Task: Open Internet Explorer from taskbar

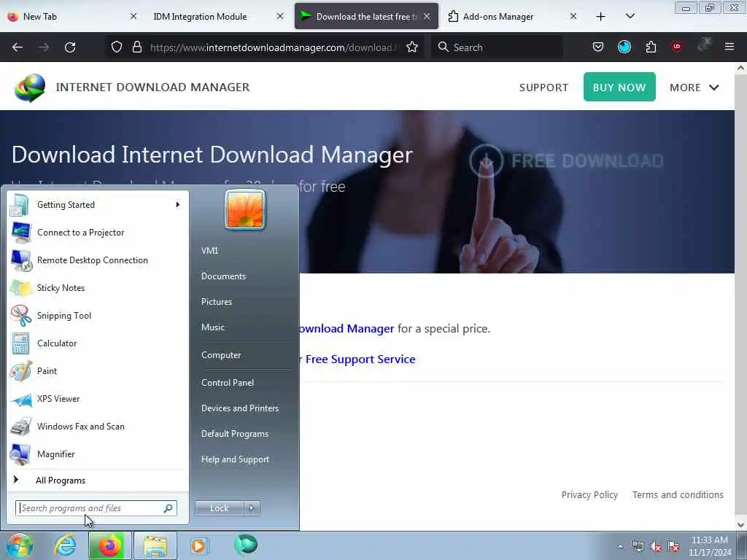Action: (x=65, y=545)
